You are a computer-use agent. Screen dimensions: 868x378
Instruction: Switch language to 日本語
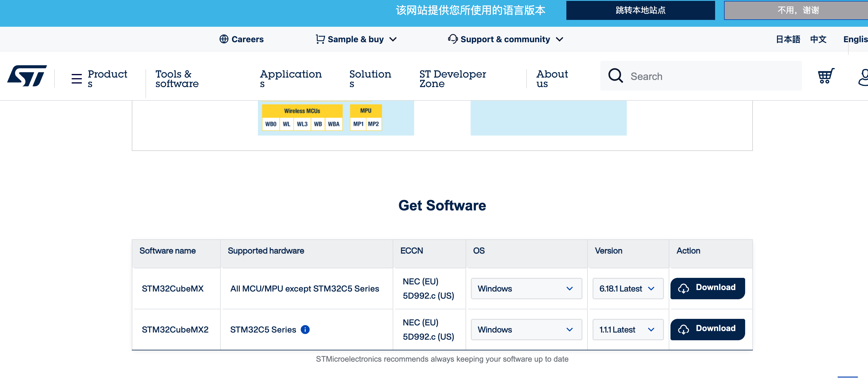788,39
